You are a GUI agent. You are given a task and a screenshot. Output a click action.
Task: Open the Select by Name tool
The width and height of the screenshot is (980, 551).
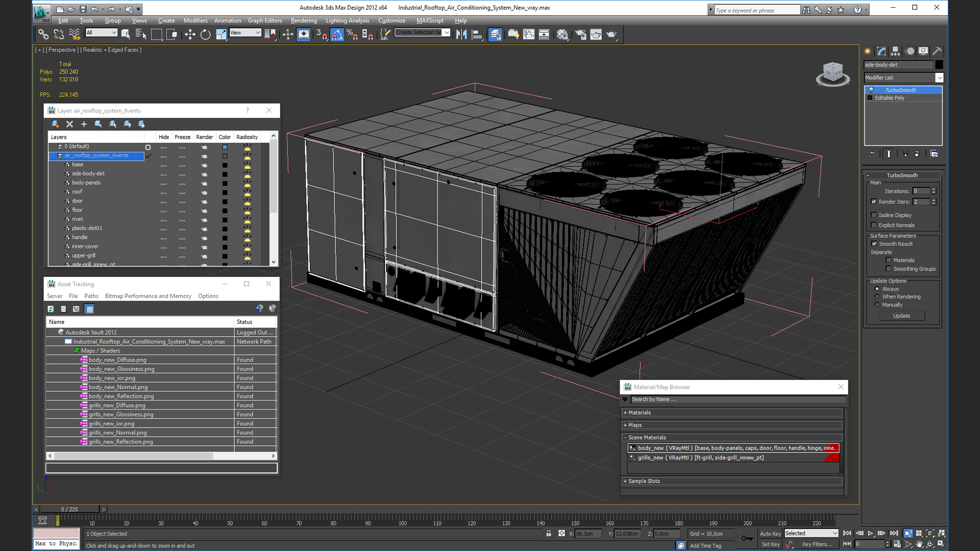tap(141, 34)
